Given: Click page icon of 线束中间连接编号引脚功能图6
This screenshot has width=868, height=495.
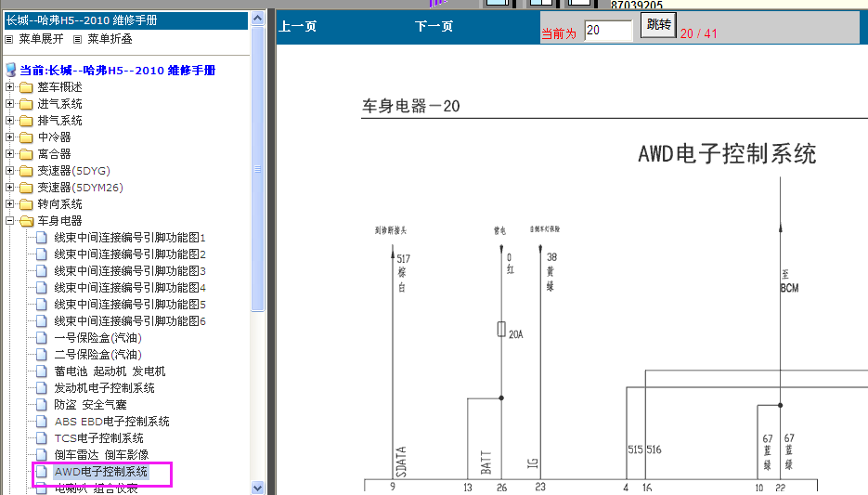Looking at the screenshot, I should pyautogui.click(x=42, y=320).
